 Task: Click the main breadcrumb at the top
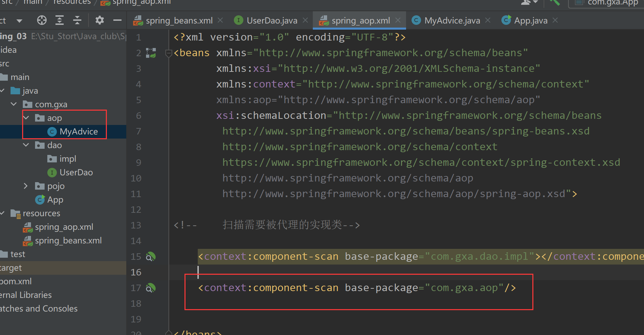pos(33,3)
